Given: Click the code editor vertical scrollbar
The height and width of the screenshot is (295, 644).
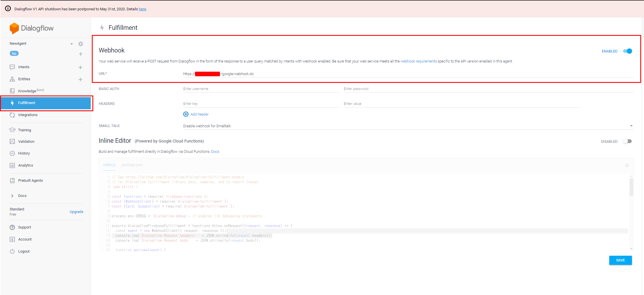Looking at the screenshot, I should pyautogui.click(x=631, y=187).
